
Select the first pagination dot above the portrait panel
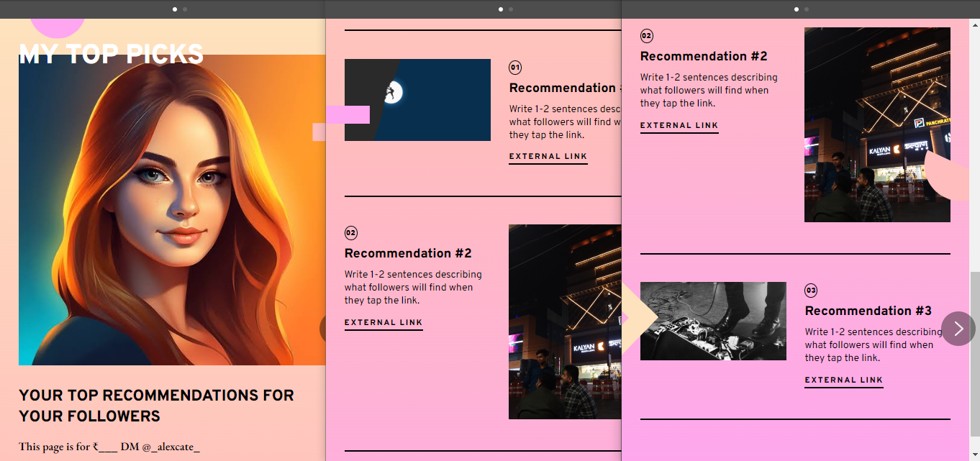tap(175, 9)
